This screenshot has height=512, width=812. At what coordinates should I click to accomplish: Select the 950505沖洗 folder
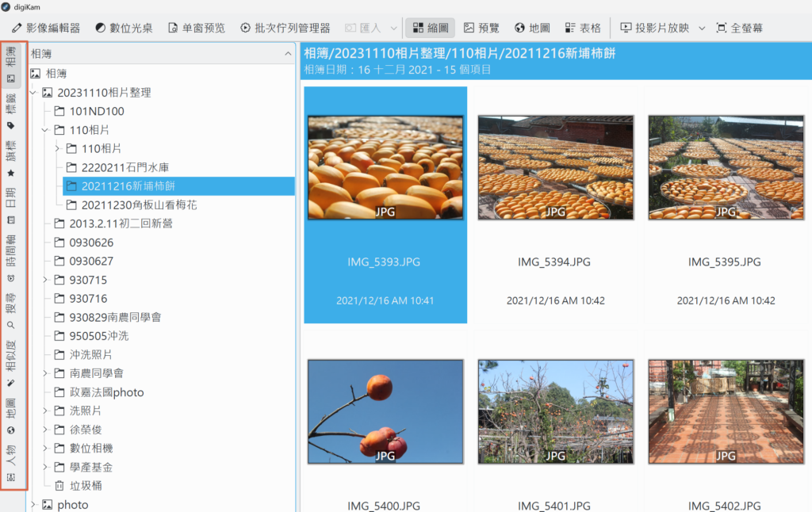91,336
